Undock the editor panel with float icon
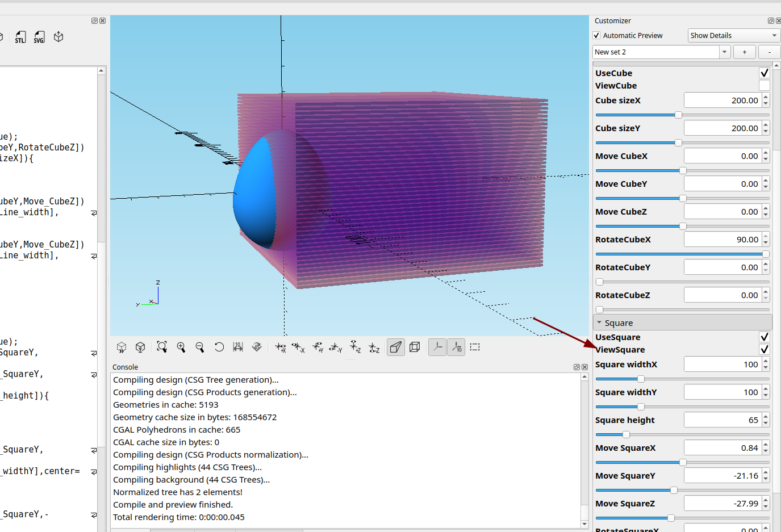The height and width of the screenshot is (532, 781). pos(94,21)
